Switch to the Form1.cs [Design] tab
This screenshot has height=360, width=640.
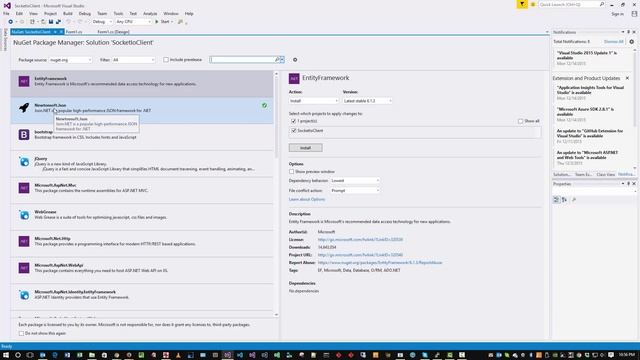(x=113, y=32)
